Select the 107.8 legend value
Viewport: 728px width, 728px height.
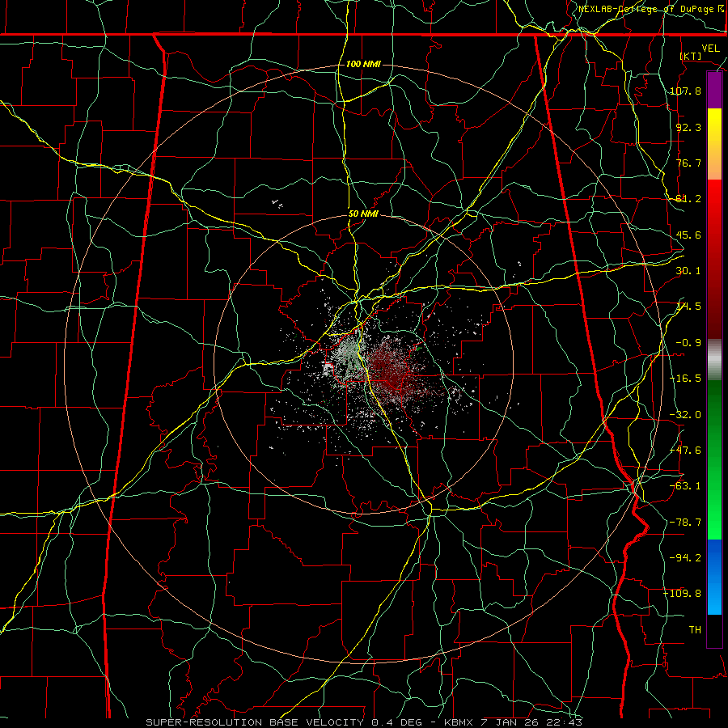coord(685,91)
